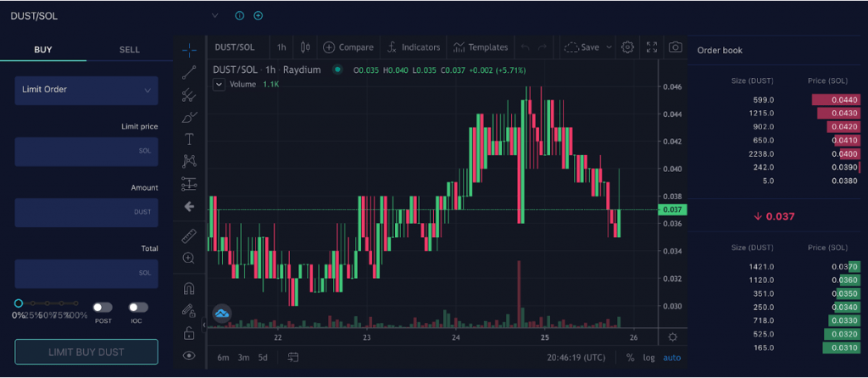The width and height of the screenshot is (868, 378).
Task: Click the undo arrow in the chart toolbar
Action: pyautogui.click(x=526, y=47)
